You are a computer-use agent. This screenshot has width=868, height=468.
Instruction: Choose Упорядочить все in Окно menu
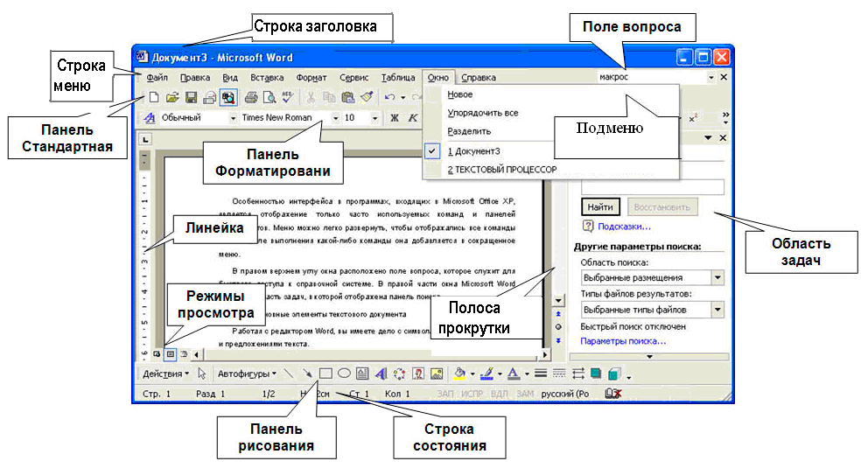click(483, 113)
